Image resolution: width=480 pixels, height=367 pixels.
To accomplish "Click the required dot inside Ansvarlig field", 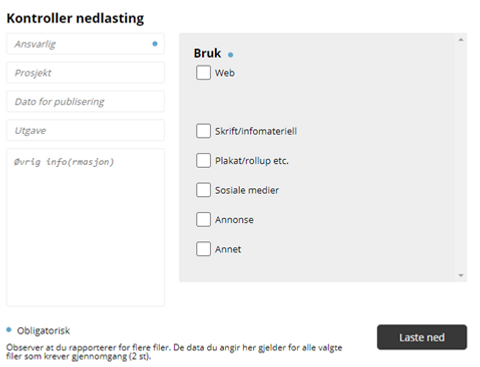I will point(155,44).
